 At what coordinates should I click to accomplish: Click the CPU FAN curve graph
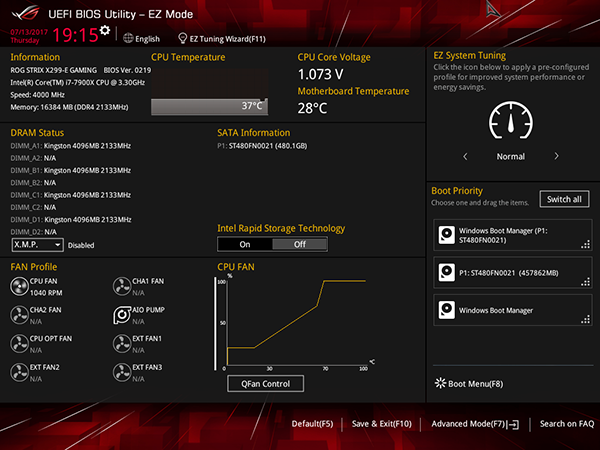(295, 322)
